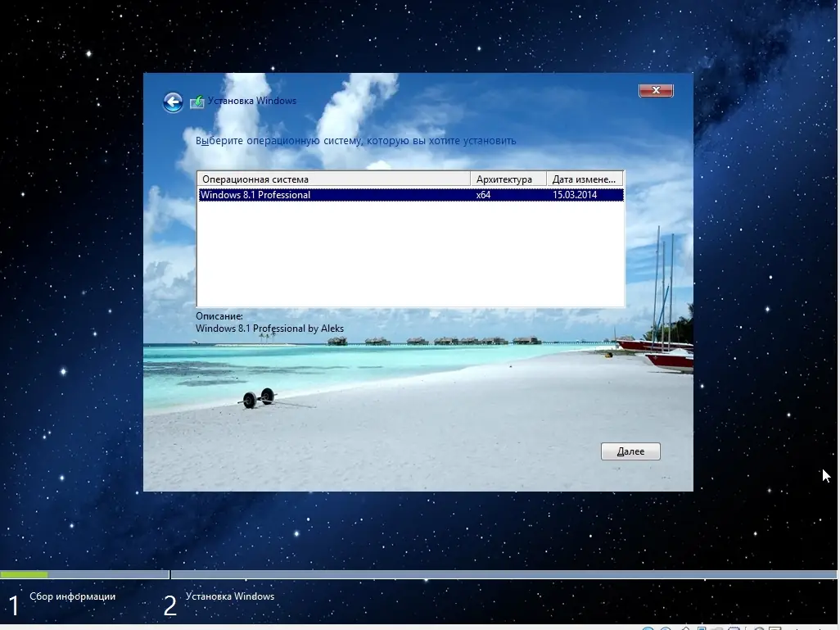Click the Дата измене... column header
The height and width of the screenshot is (630, 840).
[x=585, y=179]
